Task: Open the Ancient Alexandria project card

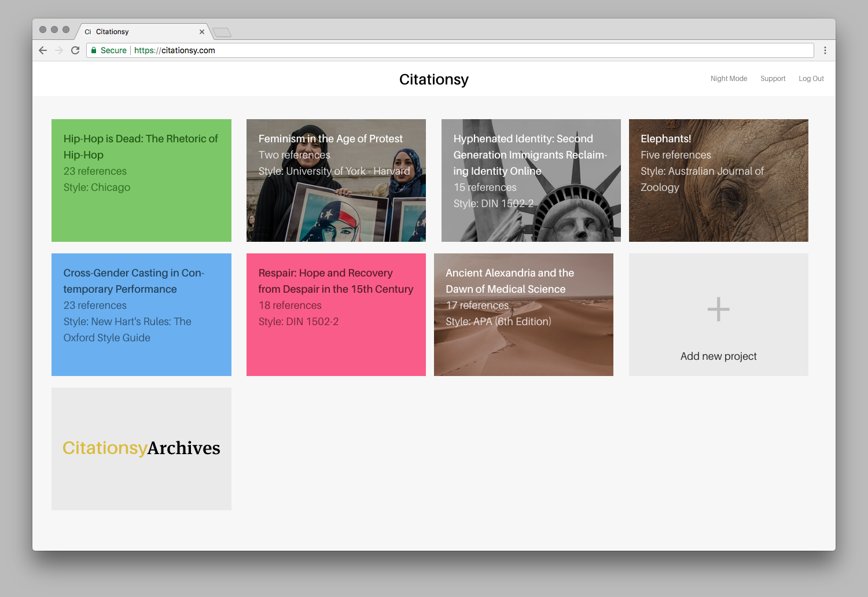Action: pyautogui.click(x=523, y=315)
